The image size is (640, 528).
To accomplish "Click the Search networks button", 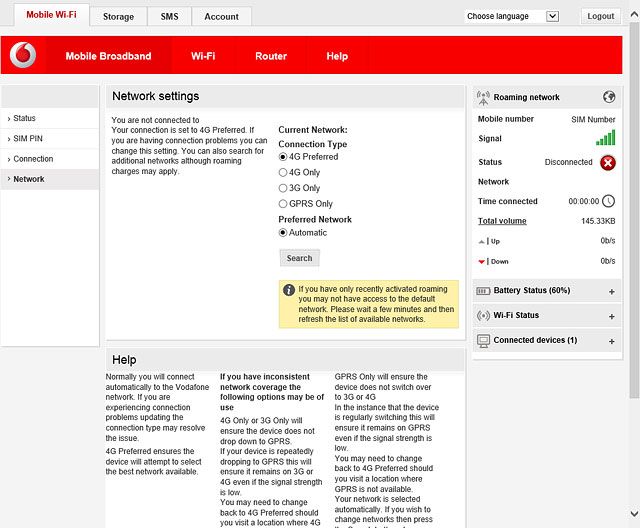I will [x=299, y=258].
